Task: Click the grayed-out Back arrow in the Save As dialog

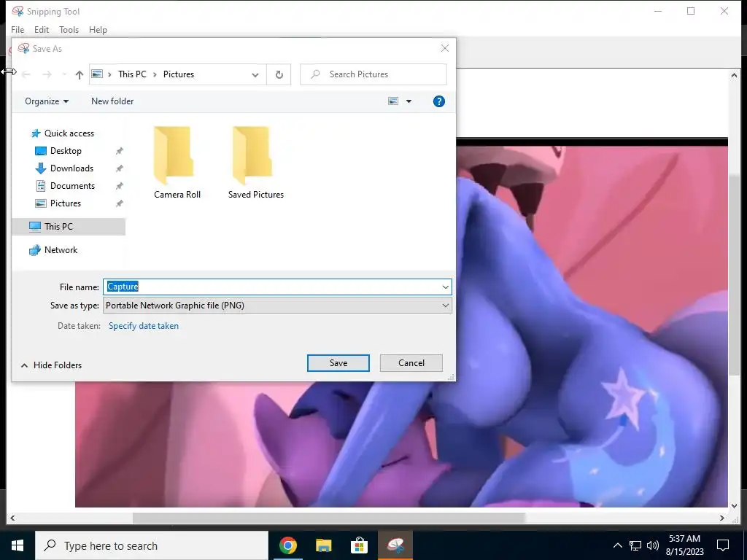Action: tap(26, 74)
